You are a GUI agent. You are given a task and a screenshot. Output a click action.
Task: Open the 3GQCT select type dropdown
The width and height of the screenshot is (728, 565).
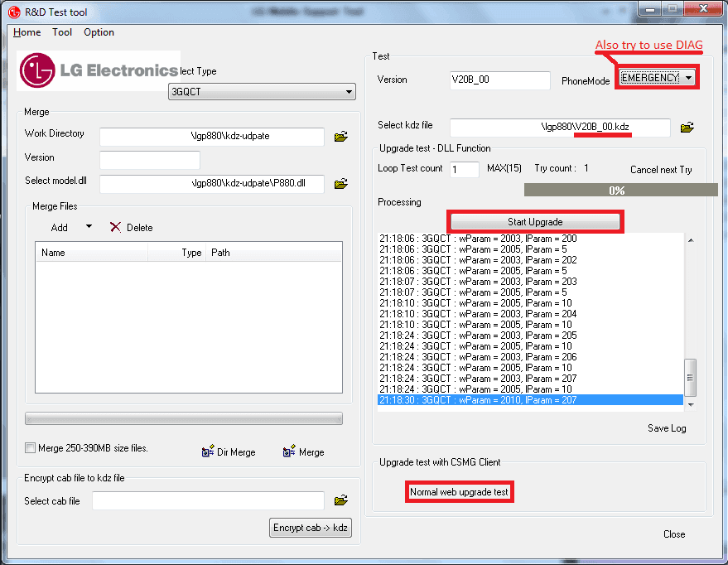[262, 91]
